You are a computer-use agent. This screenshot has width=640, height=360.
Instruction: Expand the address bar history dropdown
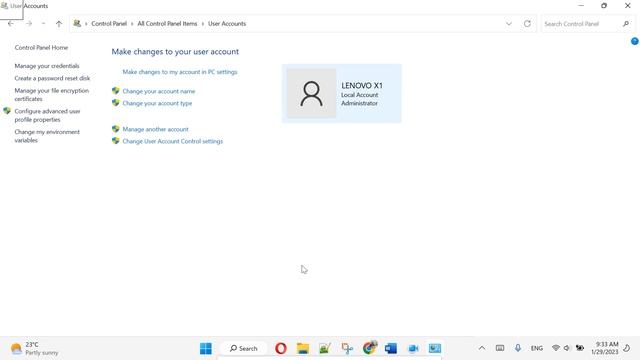[x=509, y=24]
